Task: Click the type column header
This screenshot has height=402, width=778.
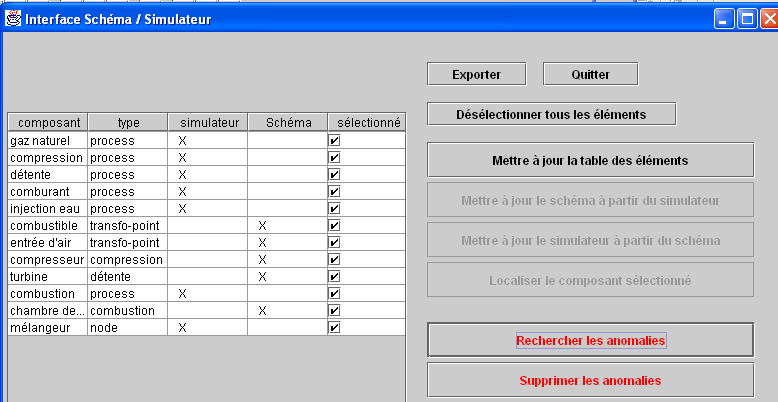Action: click(x=128, y=123)
